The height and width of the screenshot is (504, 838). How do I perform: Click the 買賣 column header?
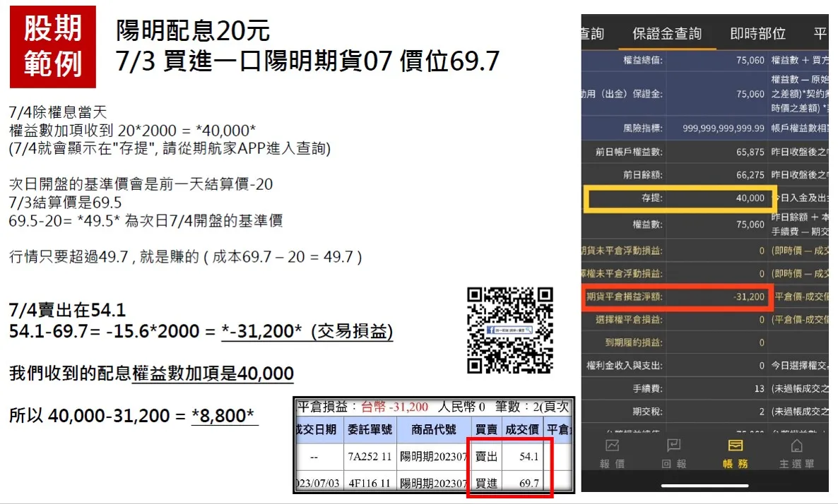pyautogui.click(x=484, y=429)
